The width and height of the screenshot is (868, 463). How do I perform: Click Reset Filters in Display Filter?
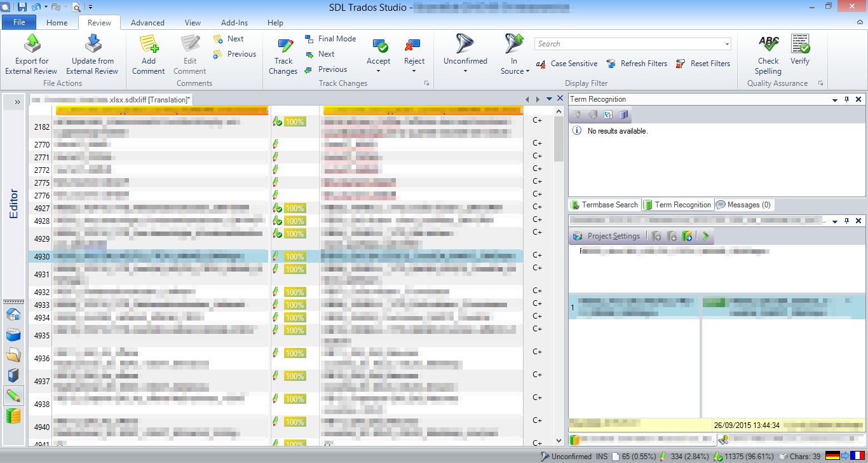coord(703,64)
